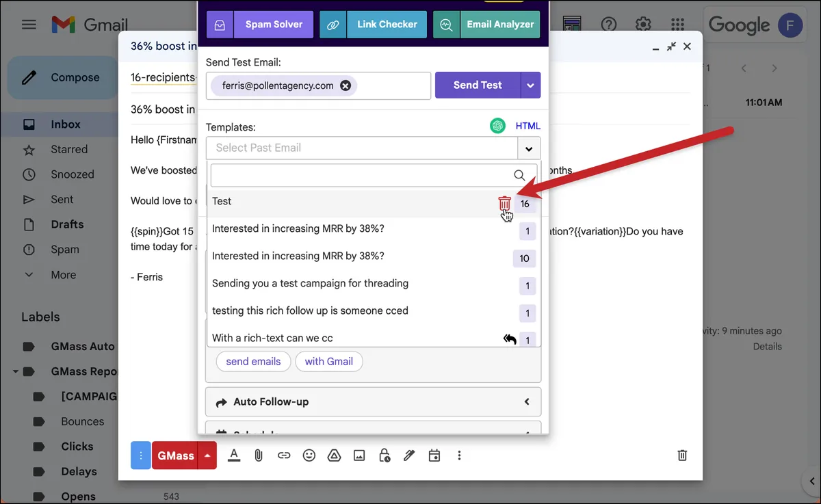Screen dimensions: 821x504
Task: Click the 'send emails' chip
Action: (253, 362)
